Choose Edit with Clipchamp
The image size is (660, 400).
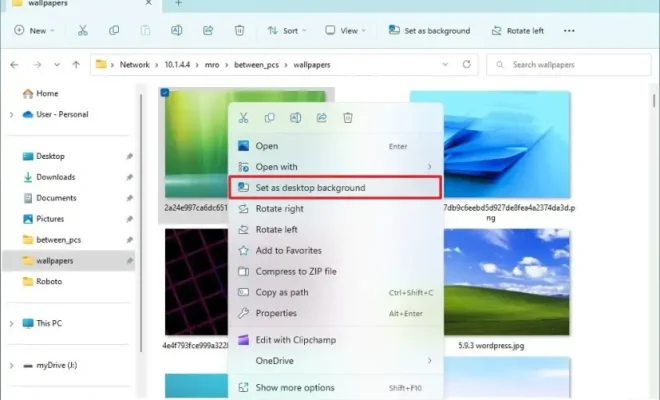point(335,340)
